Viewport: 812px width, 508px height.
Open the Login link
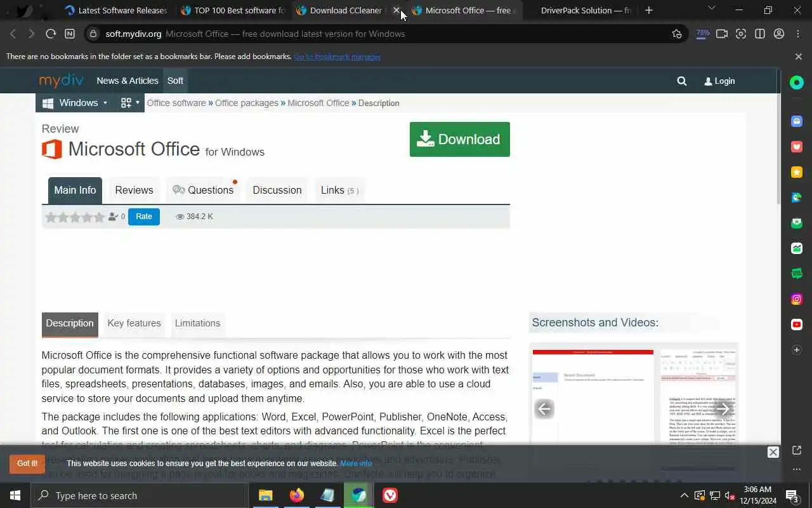click(x=719, y=81)
